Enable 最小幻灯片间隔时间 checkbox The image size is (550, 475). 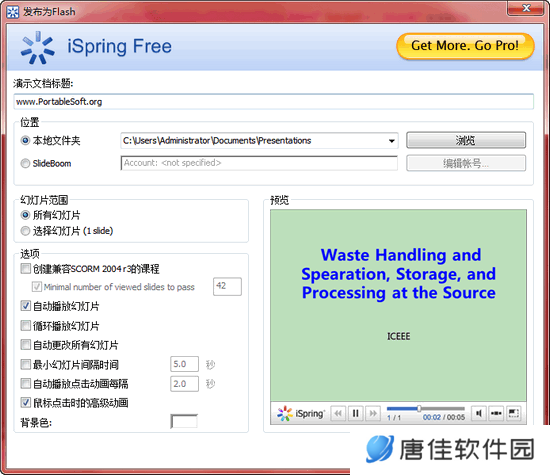(25, 364)
